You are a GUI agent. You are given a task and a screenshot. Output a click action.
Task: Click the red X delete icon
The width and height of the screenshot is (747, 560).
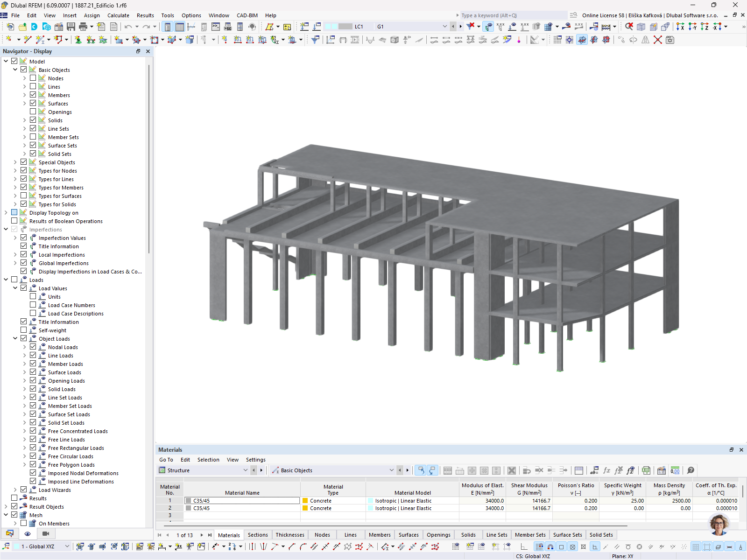(658, 40)
